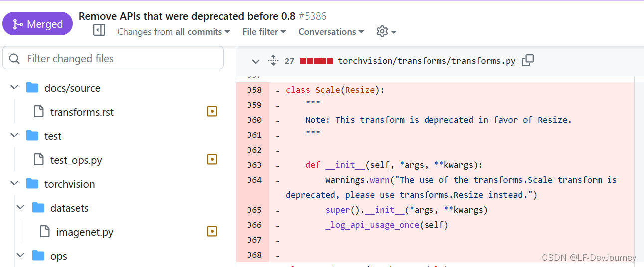Click the modified marker beside test_ops.py
Image resolution: width=644 pixels, height=267 pixels.
click(x=212, y=160)
